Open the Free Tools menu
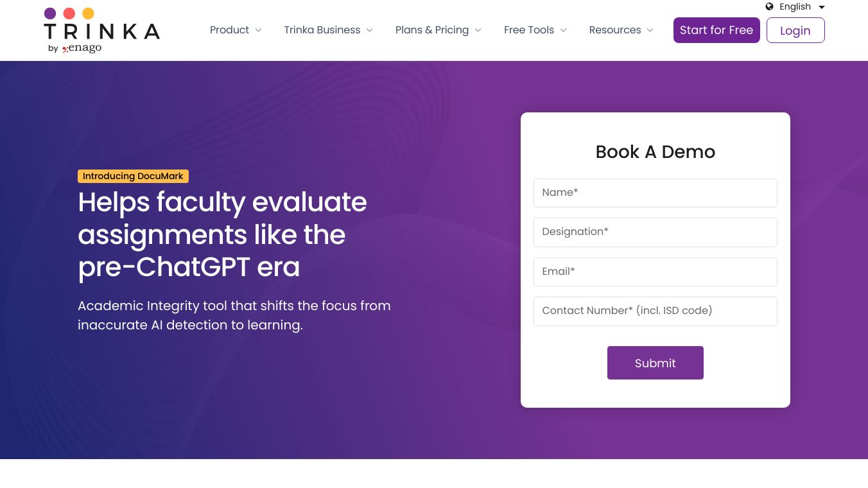Viewport: 868px width, 488px height. click(x=529, y=30)
